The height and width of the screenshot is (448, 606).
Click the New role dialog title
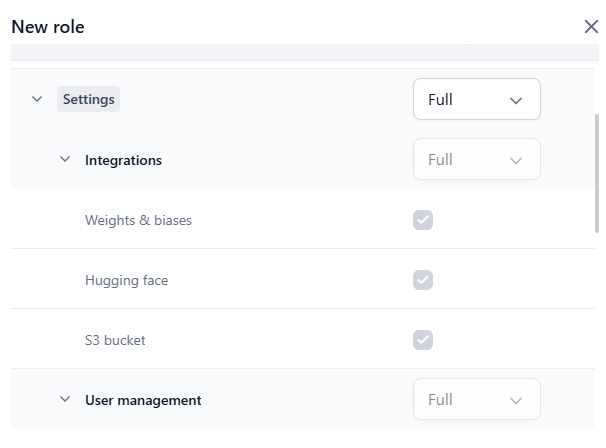click(48, 27)
